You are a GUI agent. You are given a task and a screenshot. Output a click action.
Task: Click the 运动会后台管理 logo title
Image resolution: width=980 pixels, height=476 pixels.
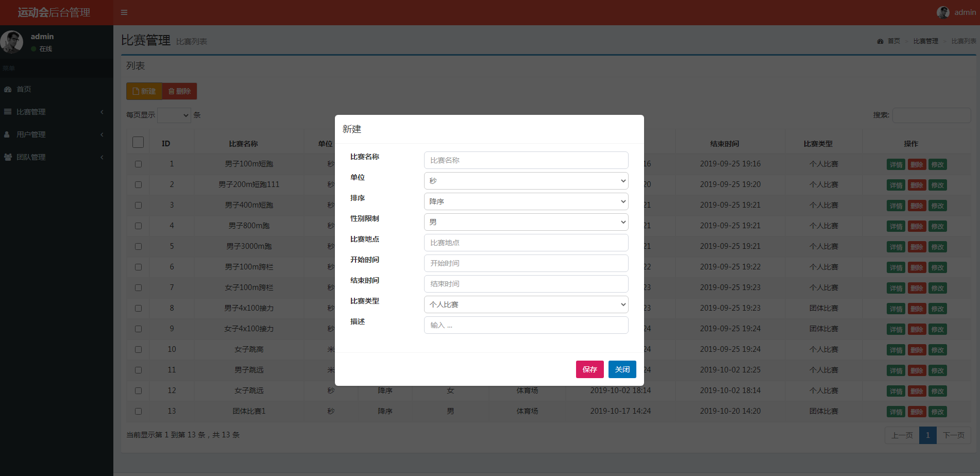coord(54,12)
